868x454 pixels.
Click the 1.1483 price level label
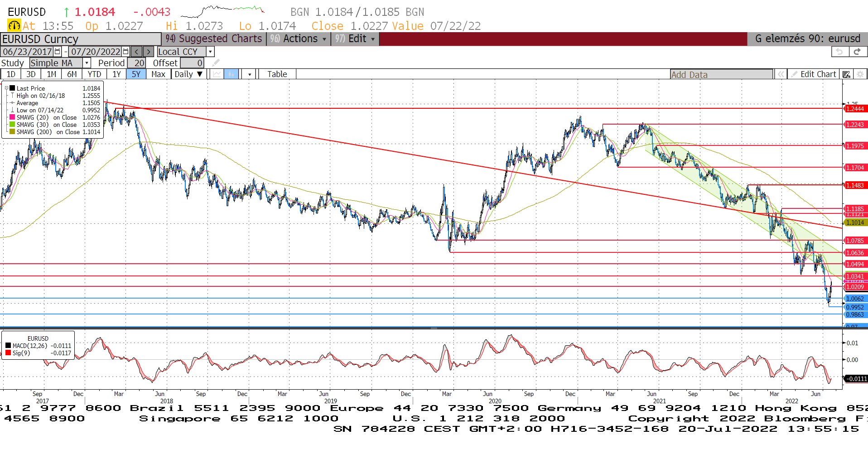(x=855, y=185)
